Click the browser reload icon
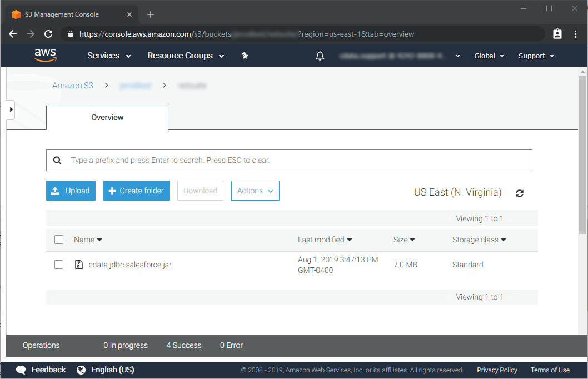The height and width of the screenshot is (379, 588). click(48, 34)
